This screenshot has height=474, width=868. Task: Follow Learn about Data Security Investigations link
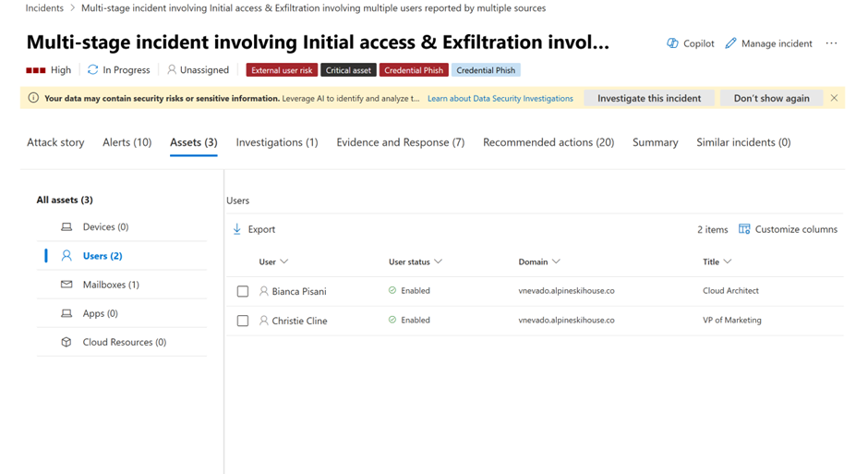click(500, 99)
